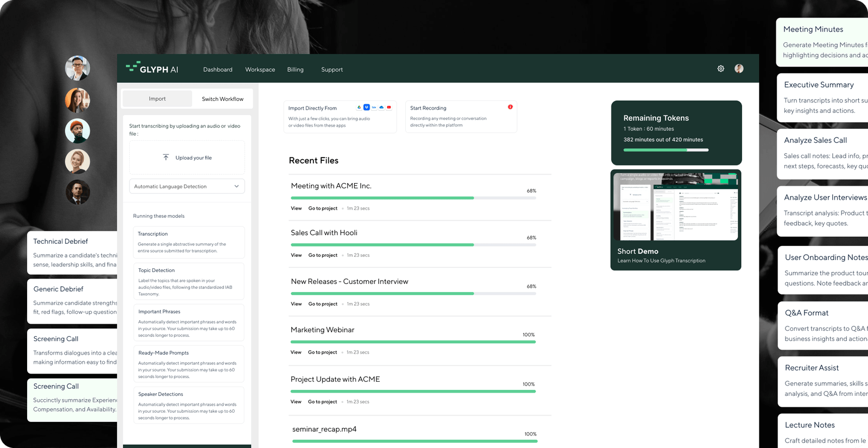Screen dimensions: 868x448
Task: Click the upload arrow icon
Action: coord(166,157)
